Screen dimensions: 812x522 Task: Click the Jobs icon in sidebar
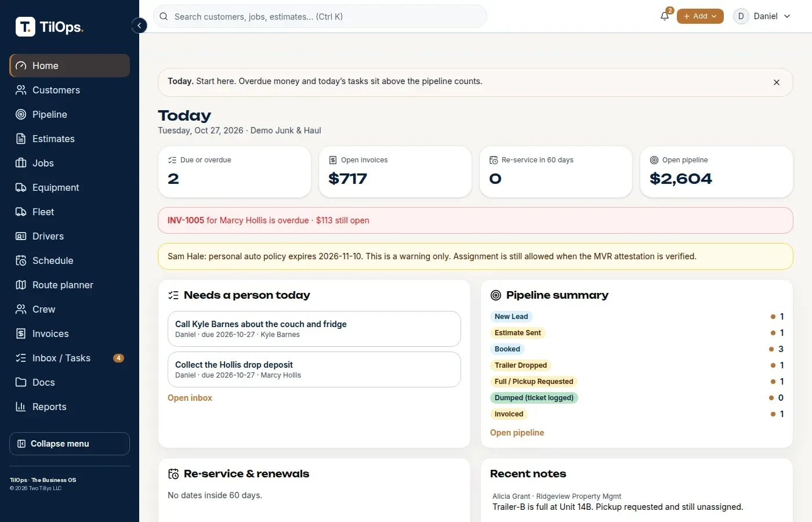tap(21, 163)
